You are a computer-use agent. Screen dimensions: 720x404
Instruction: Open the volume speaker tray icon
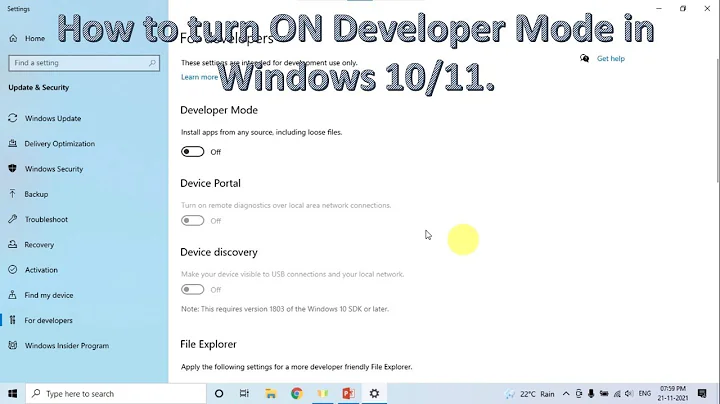coord(629,394)
